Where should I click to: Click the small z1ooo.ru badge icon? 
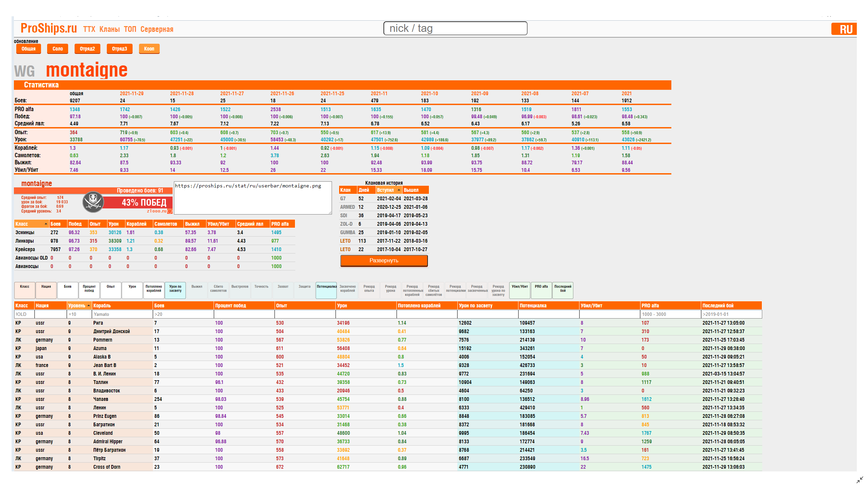coord(170,211)
